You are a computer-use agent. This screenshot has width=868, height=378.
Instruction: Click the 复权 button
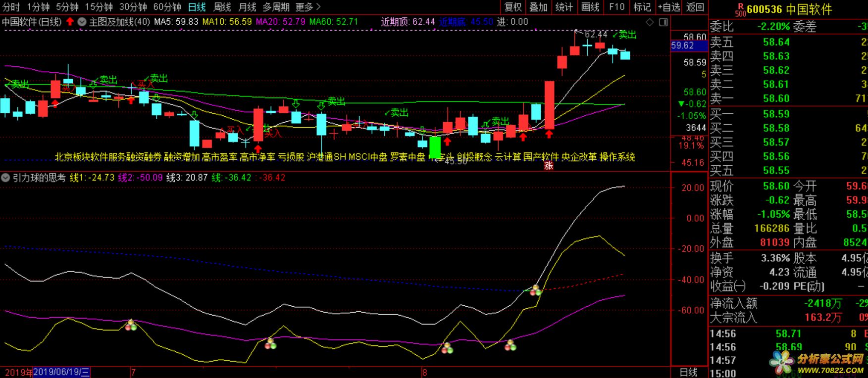click(512, 7)
